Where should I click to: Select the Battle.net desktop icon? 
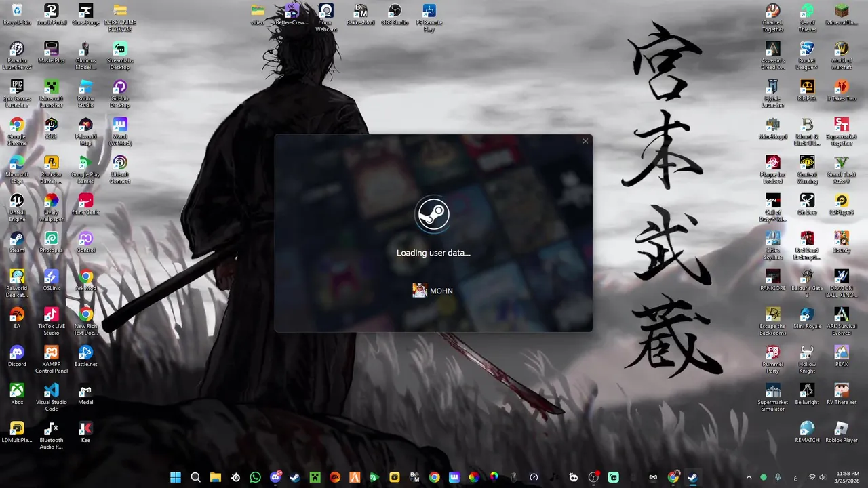(x=85, y=357)
